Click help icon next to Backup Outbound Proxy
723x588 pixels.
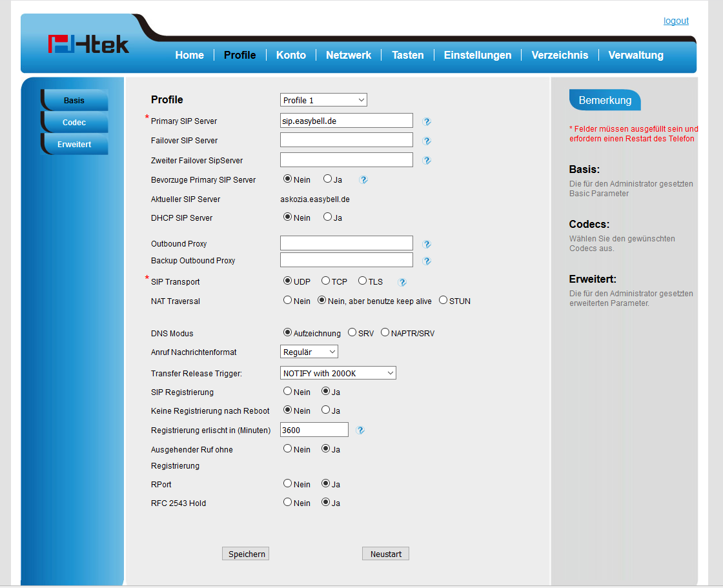[427, 261]
